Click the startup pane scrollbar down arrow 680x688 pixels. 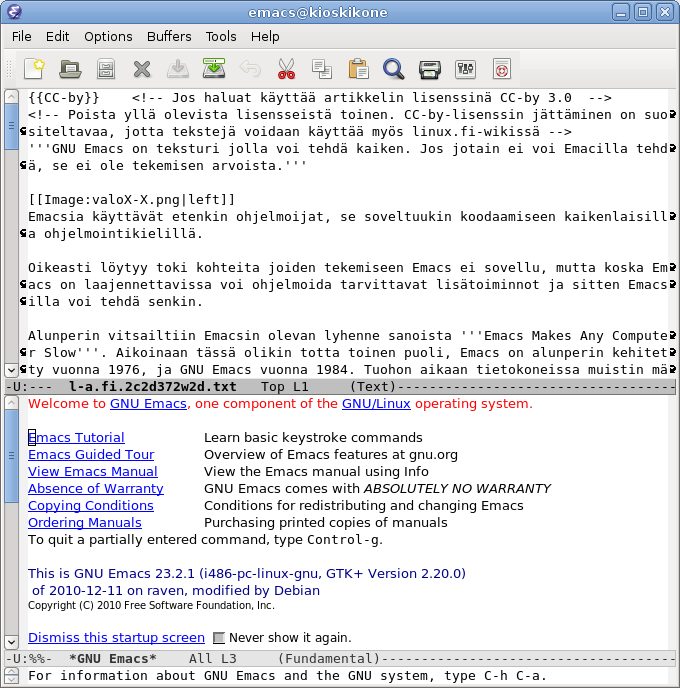[x=11, y=642]
